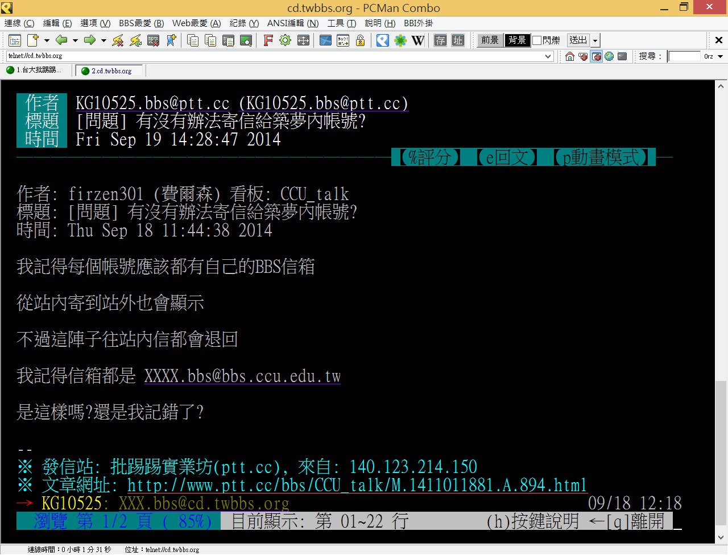The width and height of the screenshot is (728, 560).
Task: Click the home icon beside address bar
Action: [x=570, y=56]
